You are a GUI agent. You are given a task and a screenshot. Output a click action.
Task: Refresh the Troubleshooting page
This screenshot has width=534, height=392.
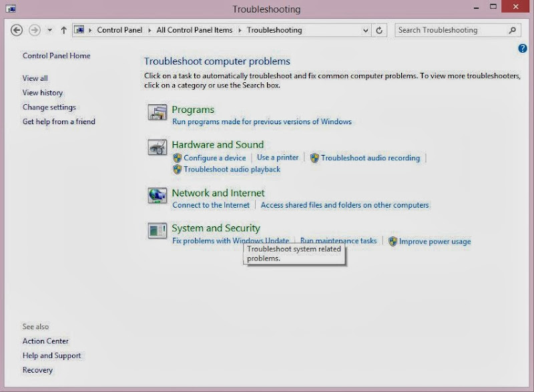379,30
